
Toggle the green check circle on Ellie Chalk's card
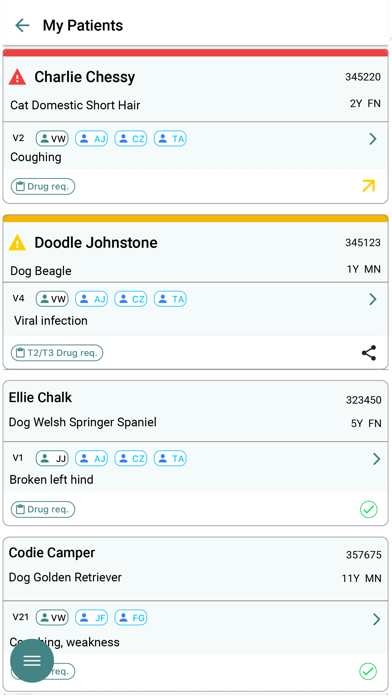[x=368, y=510]
